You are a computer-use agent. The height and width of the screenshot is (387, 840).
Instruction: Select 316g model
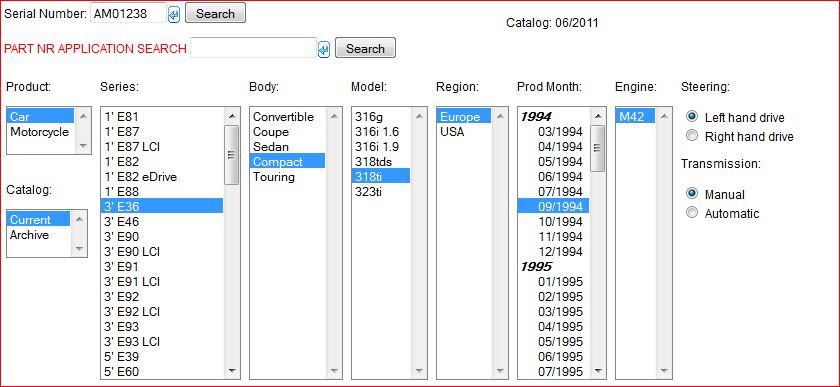(381, 116)
